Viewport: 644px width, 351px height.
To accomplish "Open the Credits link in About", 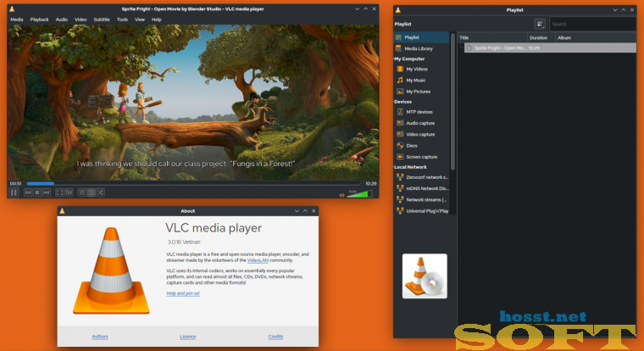I will point(275,337).
